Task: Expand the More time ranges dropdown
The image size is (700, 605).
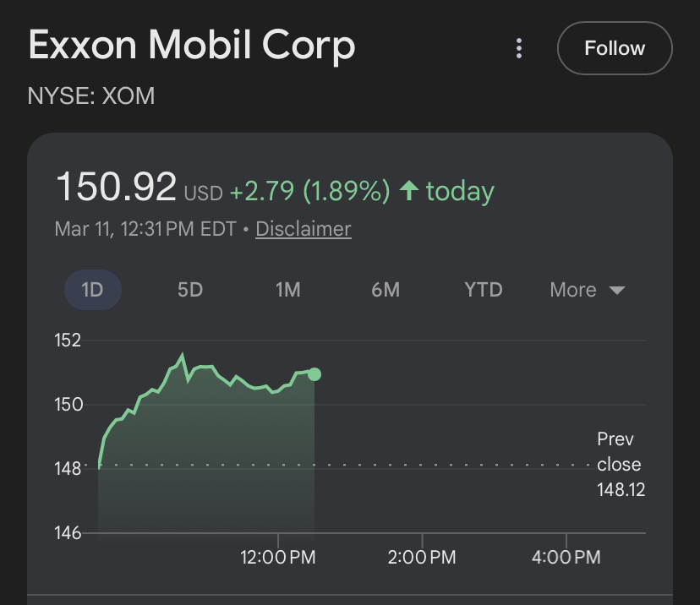Action: [587, 290]
